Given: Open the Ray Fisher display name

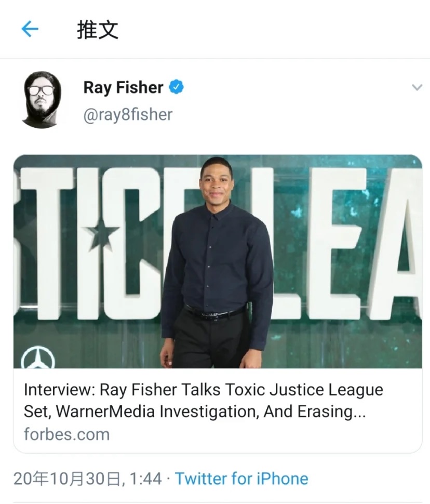Looking at the screenshot, I should [124, 87].
